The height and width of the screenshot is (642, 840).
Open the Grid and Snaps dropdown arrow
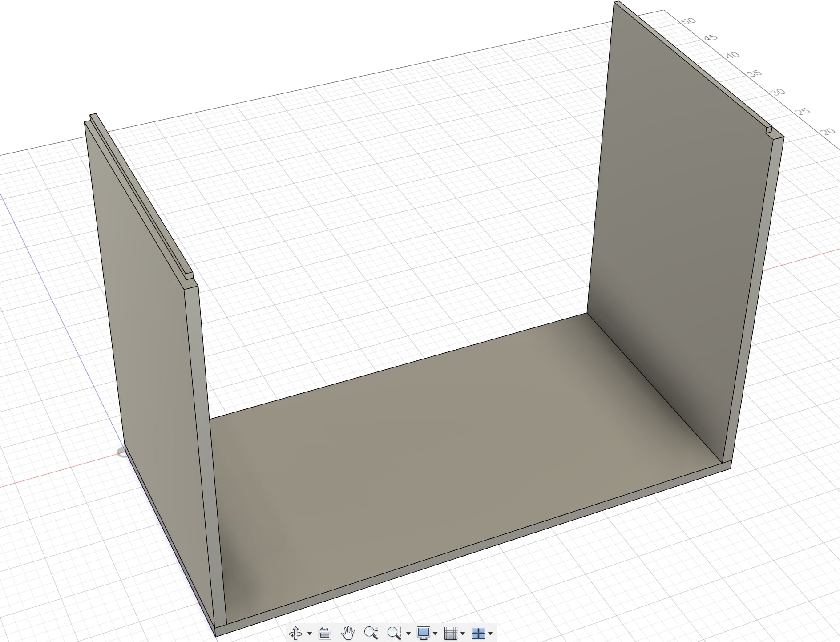[x=463, y=633]
